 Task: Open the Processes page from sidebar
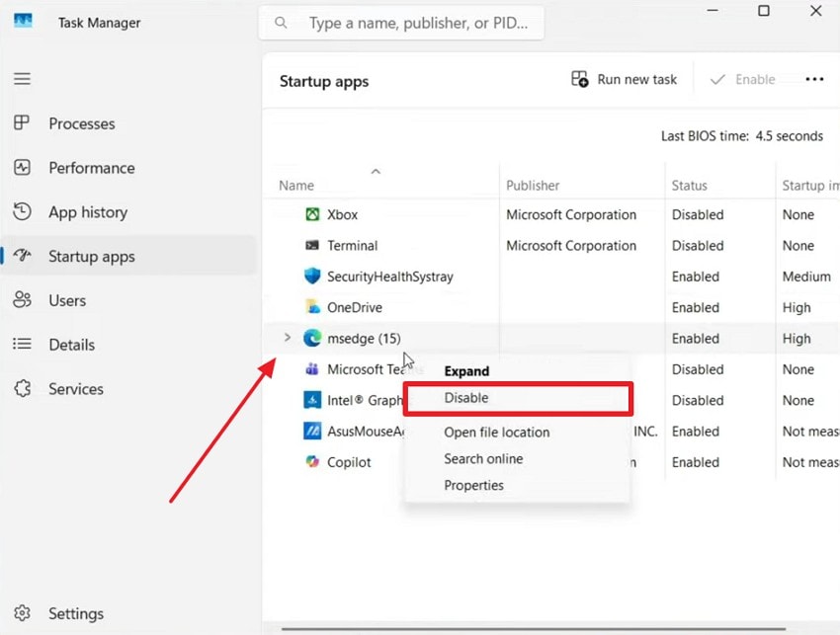81,123
